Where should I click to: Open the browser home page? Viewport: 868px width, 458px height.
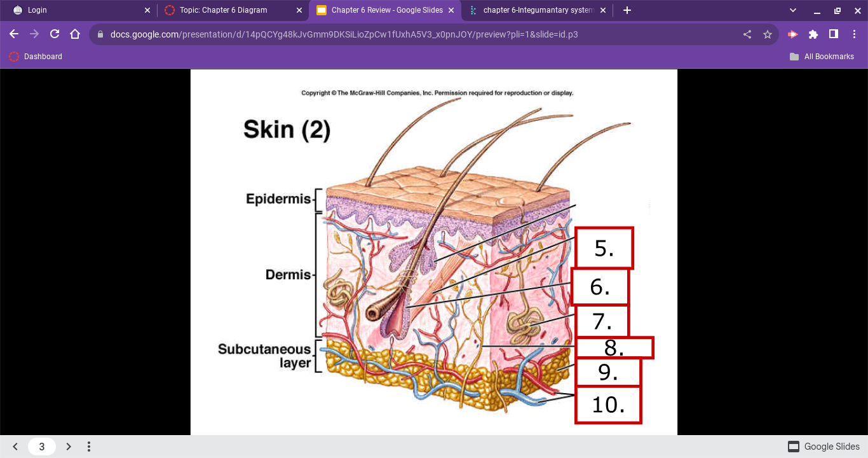[75, 34]
